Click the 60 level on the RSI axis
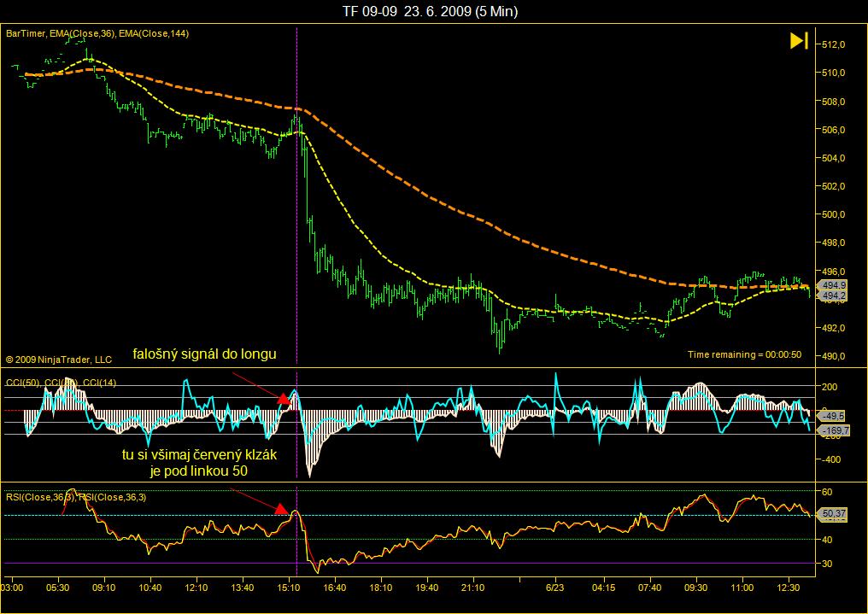 click(827, 492)
